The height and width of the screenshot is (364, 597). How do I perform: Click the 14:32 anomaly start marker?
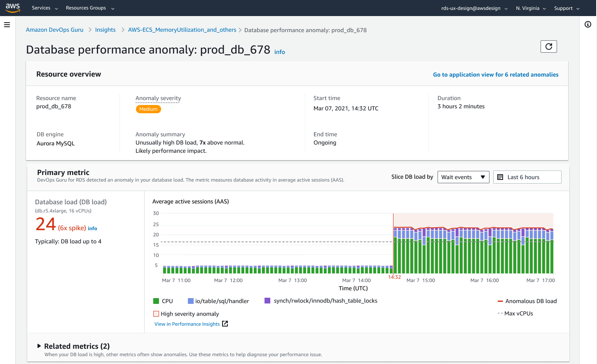point(394,277)
